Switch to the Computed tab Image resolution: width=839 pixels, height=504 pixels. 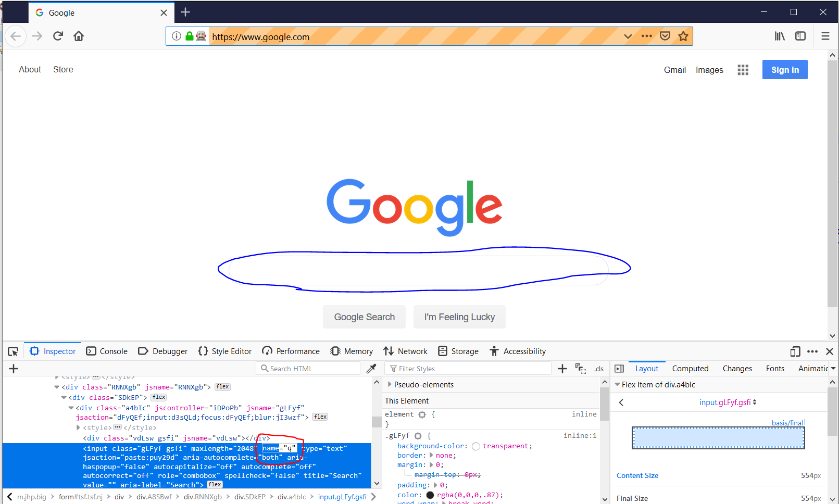(690, 368)
